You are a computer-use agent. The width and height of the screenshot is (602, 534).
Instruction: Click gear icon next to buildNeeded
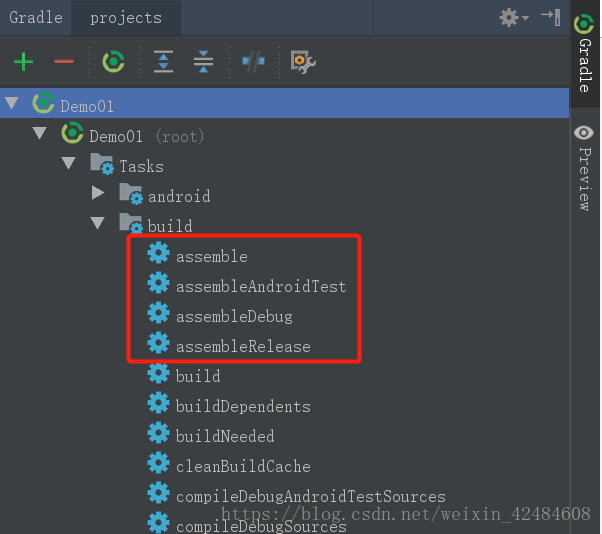click(x=158, y=433)
